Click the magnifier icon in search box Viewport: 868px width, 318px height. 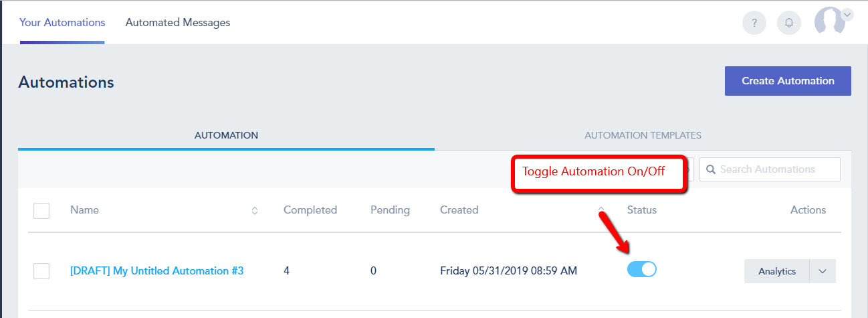tap(711, 169)
